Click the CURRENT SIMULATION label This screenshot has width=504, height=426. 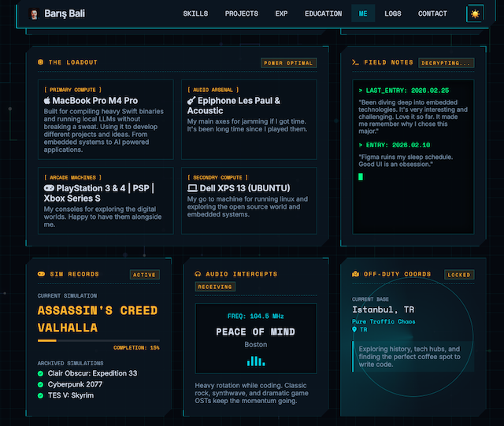(x=67, y=295)
